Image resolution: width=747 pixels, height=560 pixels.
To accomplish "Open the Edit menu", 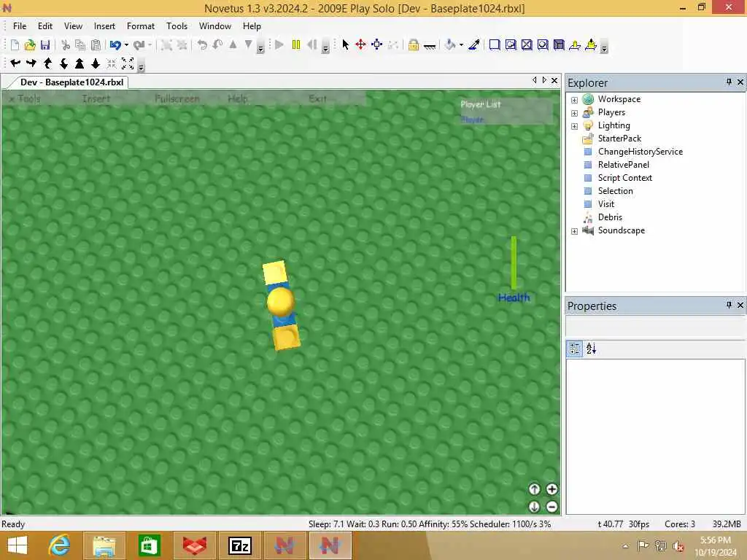I will pos(45,26).
